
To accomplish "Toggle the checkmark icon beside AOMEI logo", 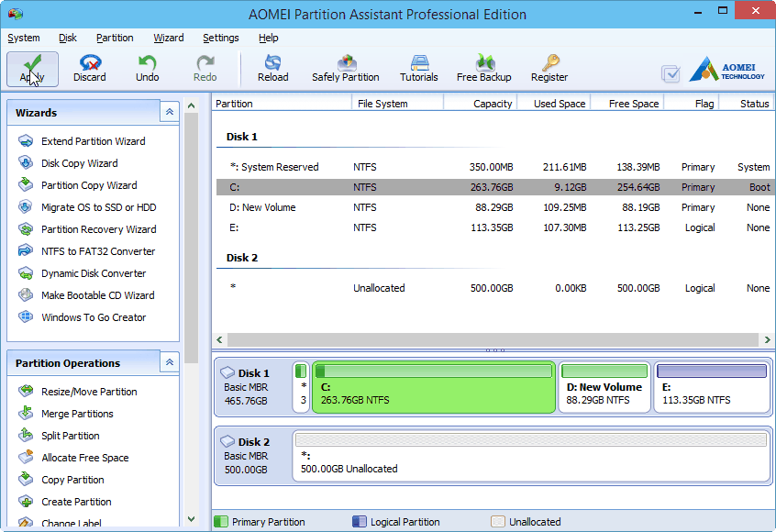I will pyautogui.click(x=671, y=73).
